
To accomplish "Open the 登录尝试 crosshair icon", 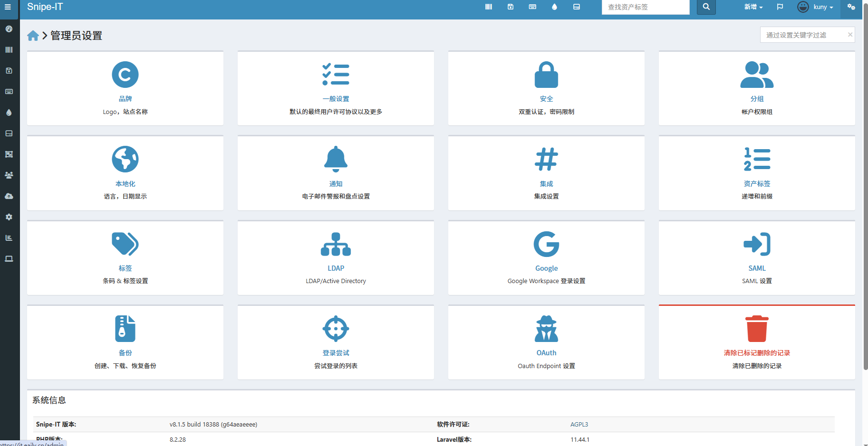I will (336, 329).
